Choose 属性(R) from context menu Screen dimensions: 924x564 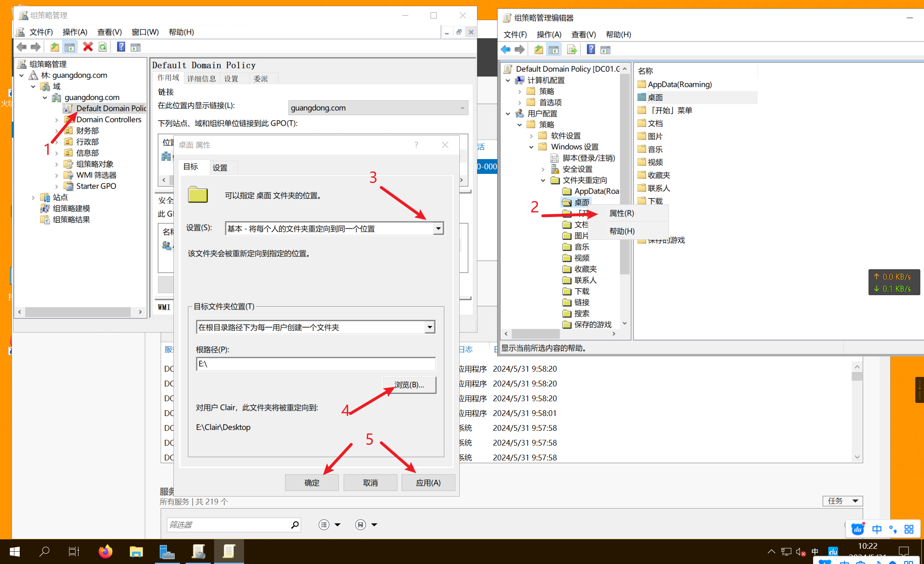coord(622,213)
